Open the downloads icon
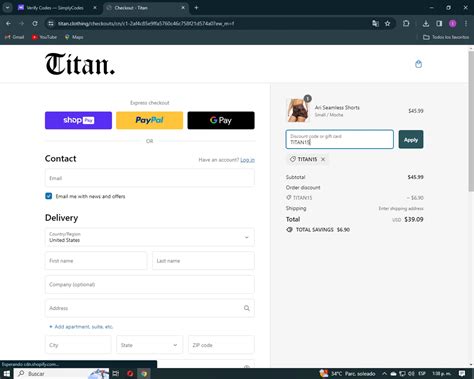The image size is (474, 379). click(x=426, y=23)
